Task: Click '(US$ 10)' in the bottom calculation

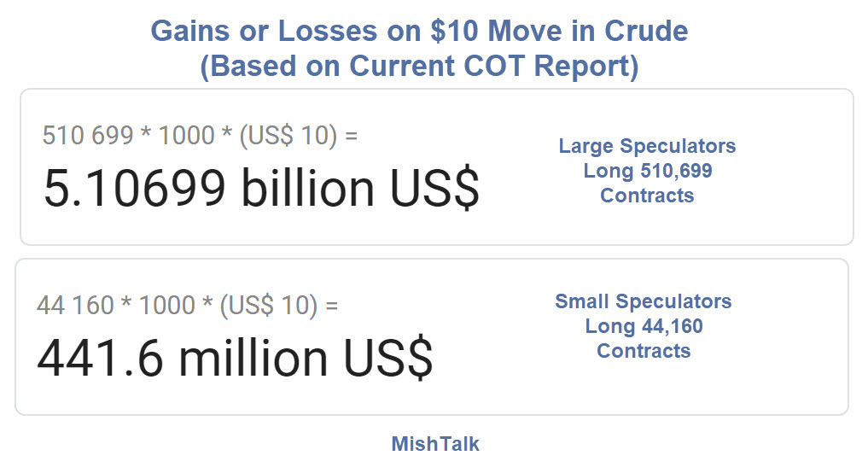Action: 269,305
